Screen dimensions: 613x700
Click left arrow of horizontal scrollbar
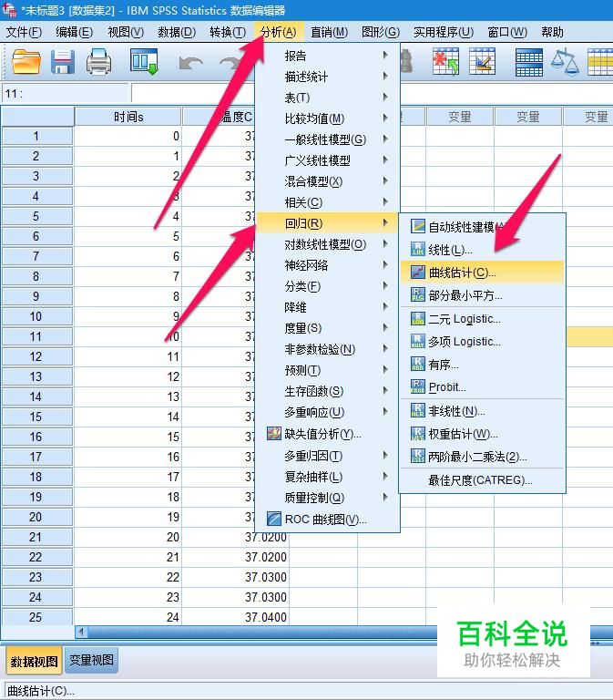(81, 632)
